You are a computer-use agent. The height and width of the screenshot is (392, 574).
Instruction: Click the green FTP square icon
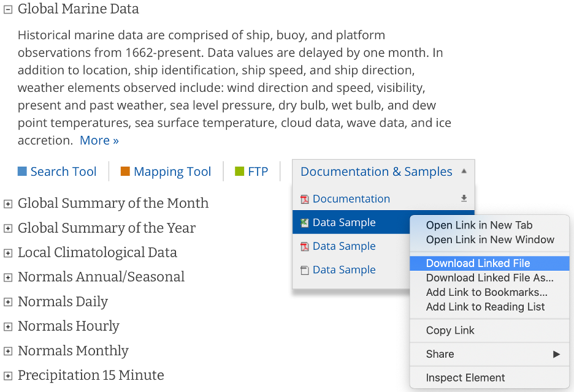click(239, 171)
